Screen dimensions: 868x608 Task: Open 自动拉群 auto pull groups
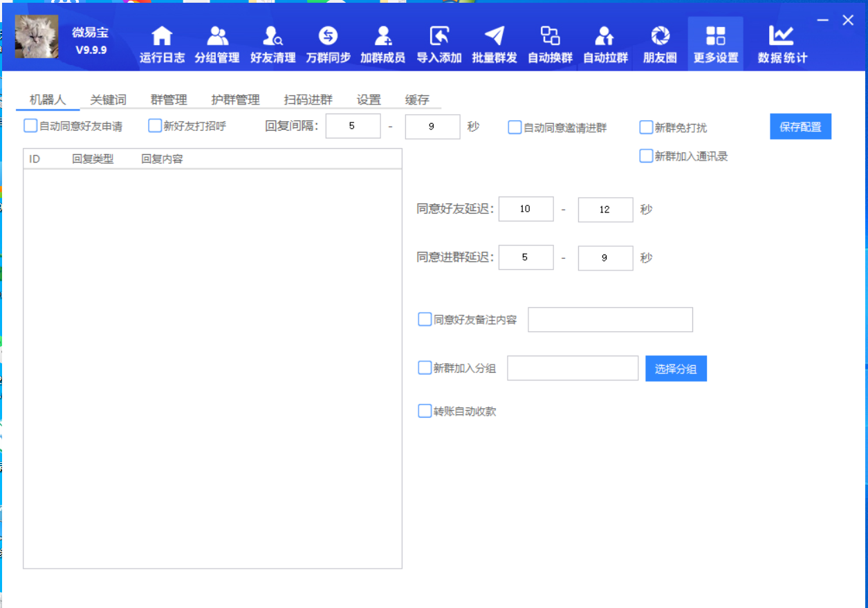pos(604,43)
